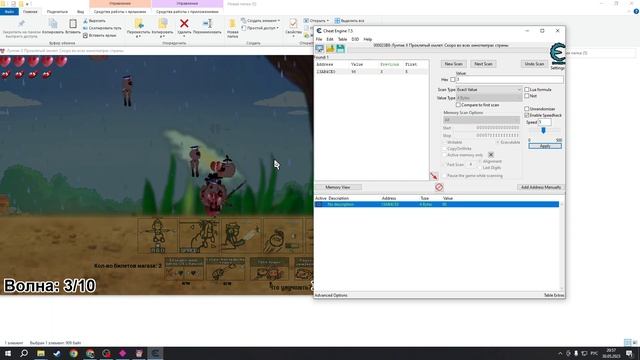The image size is (640, 360).
Task: Open Cheat Engine File menu
Action: (x=319, y=39)
